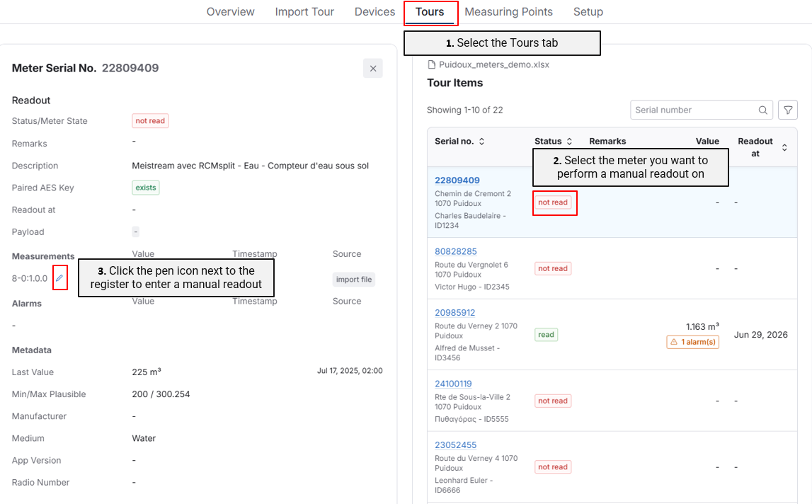Click the Victor Hugo - ID2345 text

coord(471,287)
